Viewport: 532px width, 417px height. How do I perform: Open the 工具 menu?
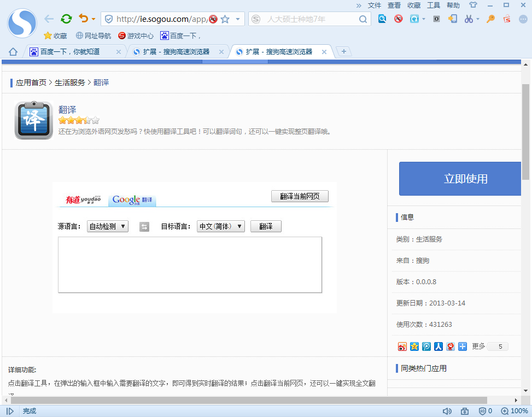[434, 5]
